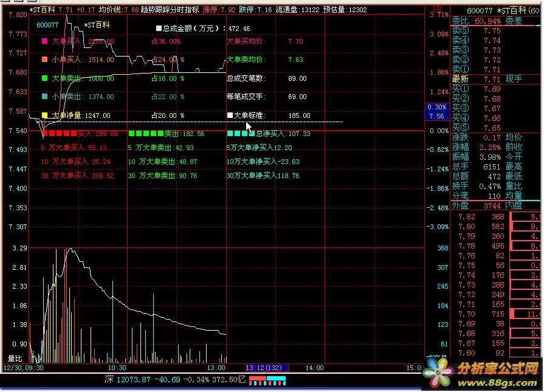Click the green square beside 大单卖出

click(x=44, y=78)
